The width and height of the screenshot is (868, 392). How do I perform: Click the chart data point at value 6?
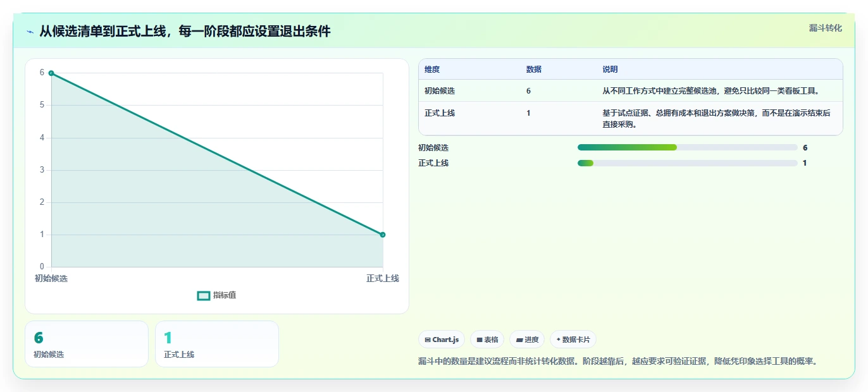51,73
